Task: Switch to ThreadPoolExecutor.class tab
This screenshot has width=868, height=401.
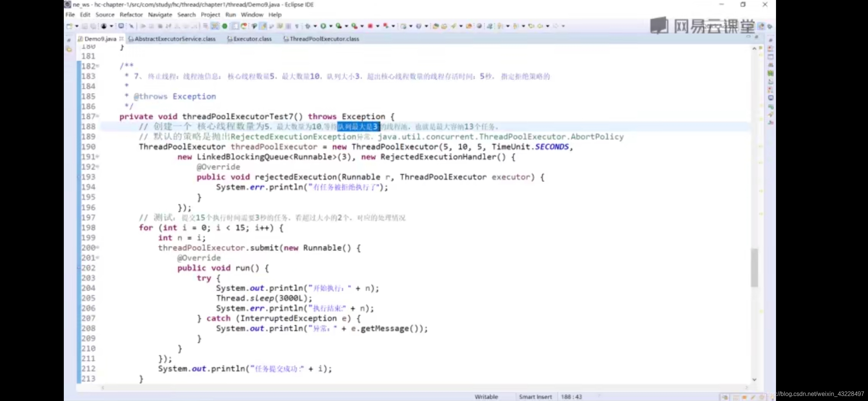Action: [324, 39]
